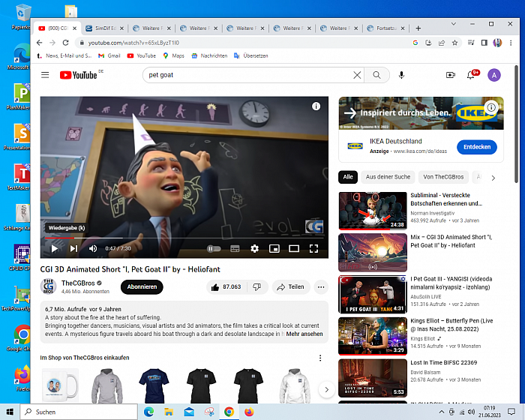This screenshot has width=525, height=420.
Task: Go to YouTube home via logo
Action: coord(79,75)
